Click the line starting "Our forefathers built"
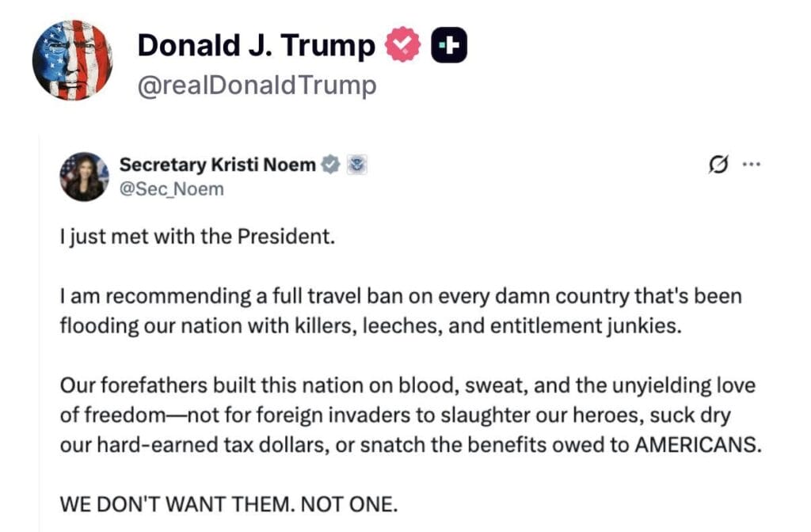This screenshot has height=532, width=811. pos(408,386)
